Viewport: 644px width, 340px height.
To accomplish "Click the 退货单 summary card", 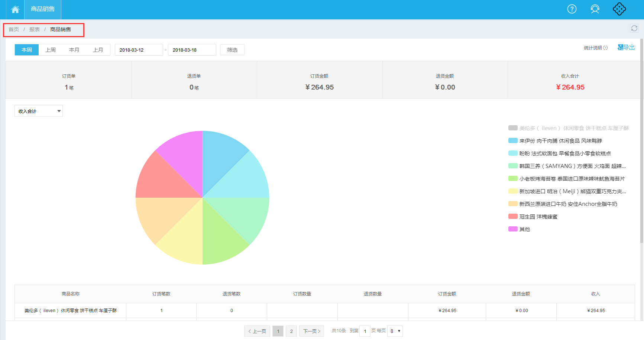I will [194, 80].
